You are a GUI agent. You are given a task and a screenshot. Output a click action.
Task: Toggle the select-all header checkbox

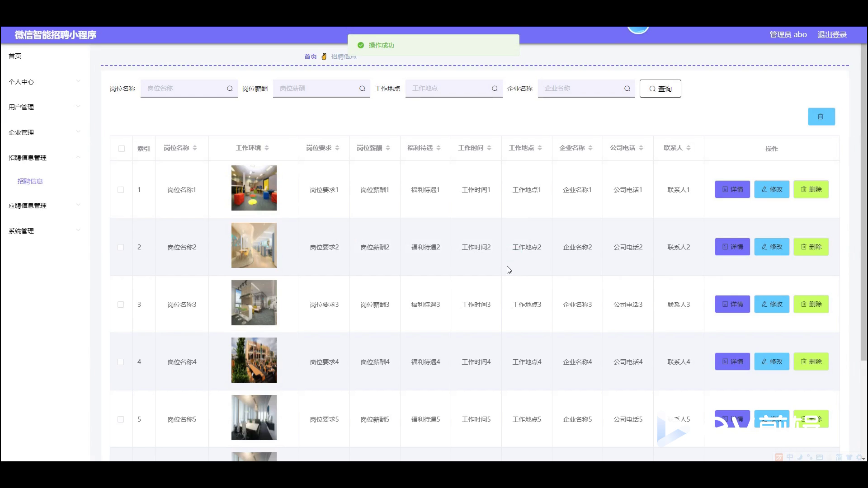[121, 149]
